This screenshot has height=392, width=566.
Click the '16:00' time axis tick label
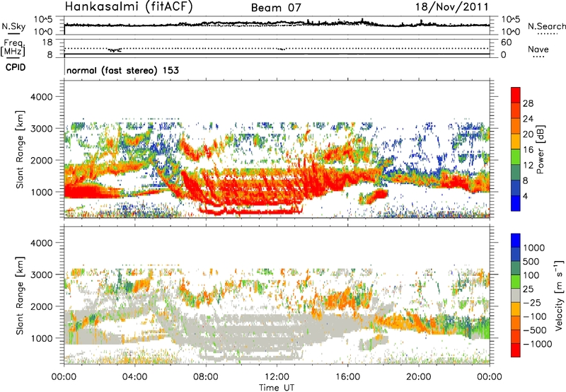pos(347,377)
